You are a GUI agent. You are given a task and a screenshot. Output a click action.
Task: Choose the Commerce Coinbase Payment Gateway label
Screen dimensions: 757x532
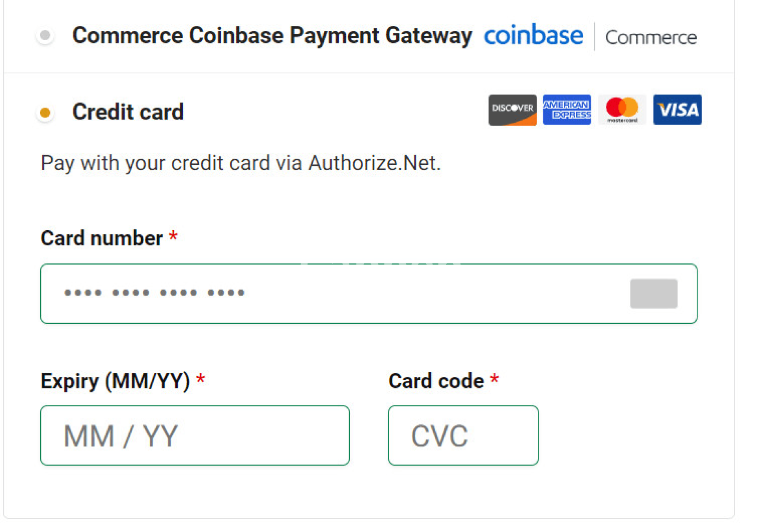click(272, 35)
